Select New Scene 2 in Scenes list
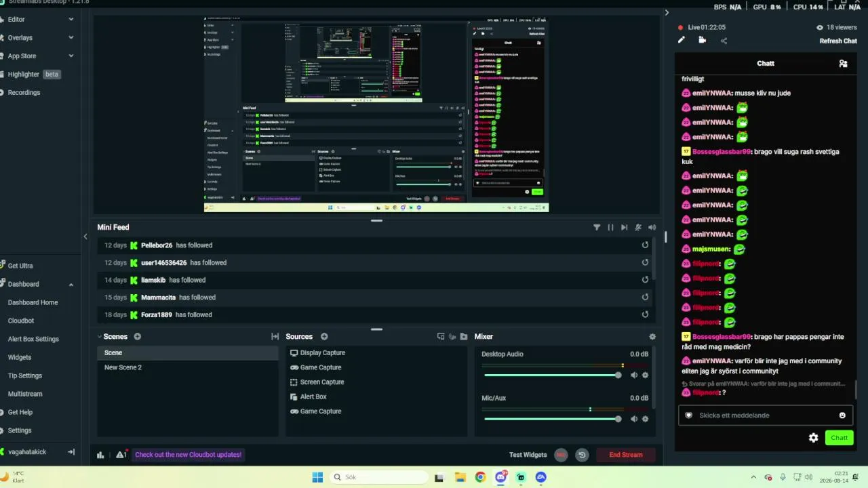868x488 pixels. tap(188, 367)
